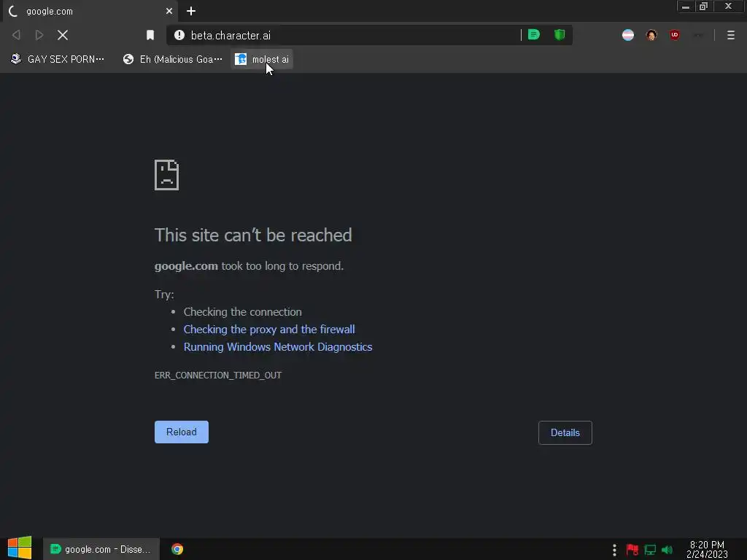The image size is (747, 560).
Task: Click the forward navigation arrow
Action: (39, 35)
